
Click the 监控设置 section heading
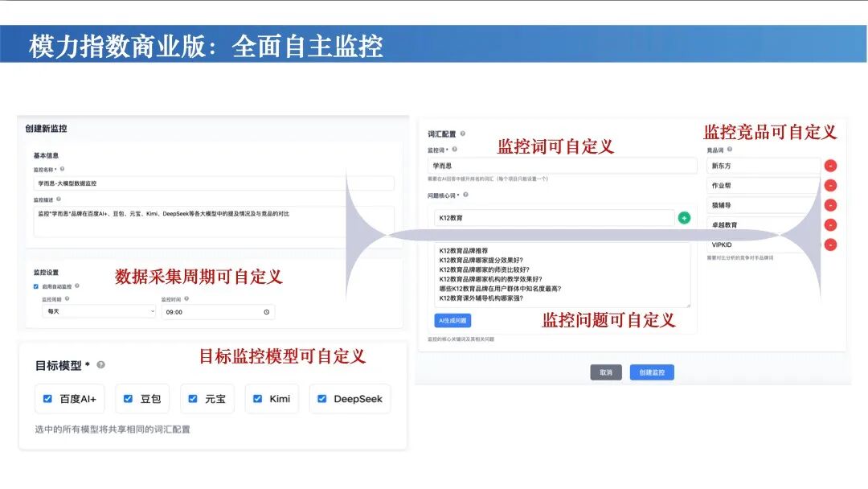(x=46, y=273)
